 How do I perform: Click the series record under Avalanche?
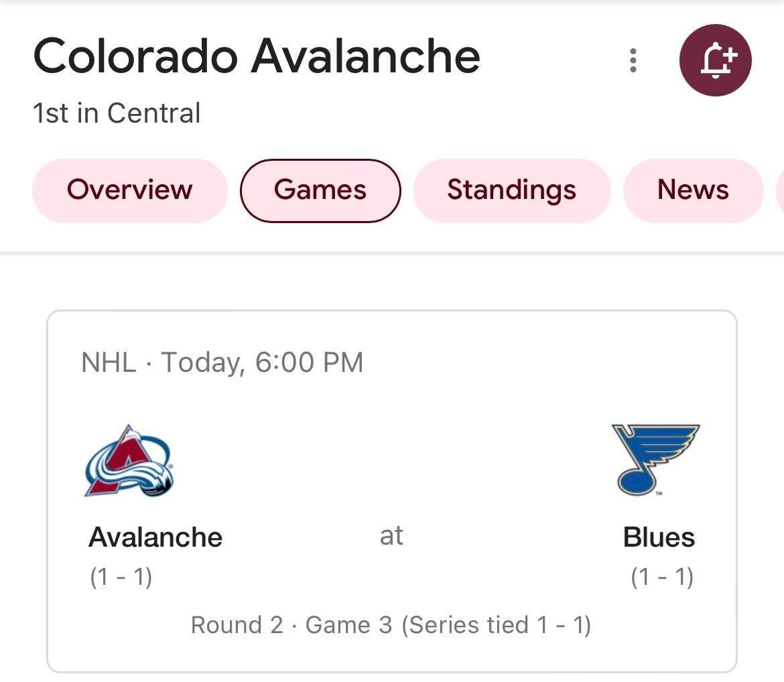point(121,577)
